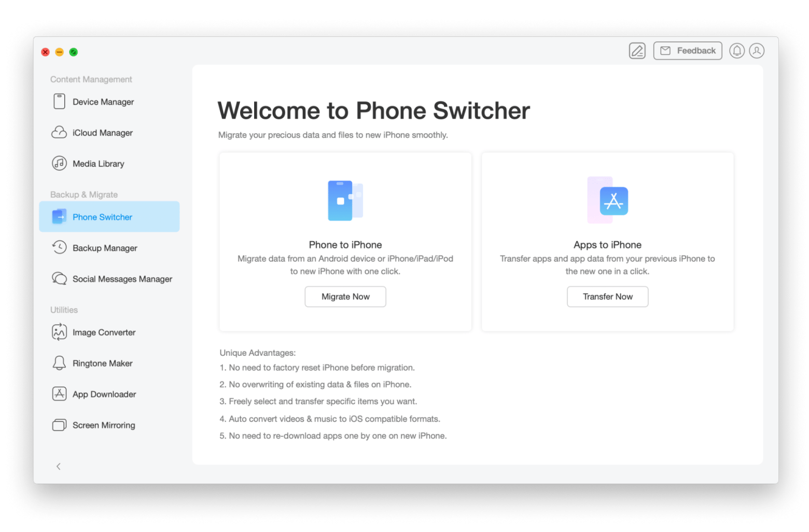Click the Apps to iPhone App Store illustration
The height and width of the screenshot is (532, 809).
(608, 201)
